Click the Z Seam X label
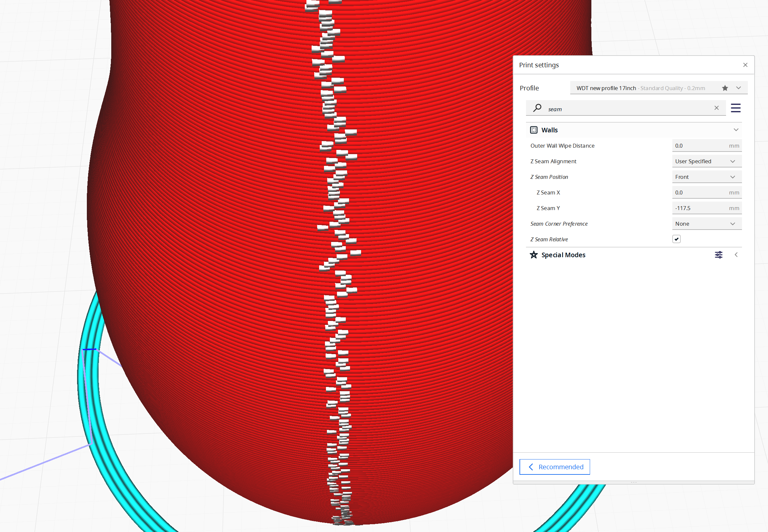The width and height of the screenshot is (768, 532). coord(548,193)
